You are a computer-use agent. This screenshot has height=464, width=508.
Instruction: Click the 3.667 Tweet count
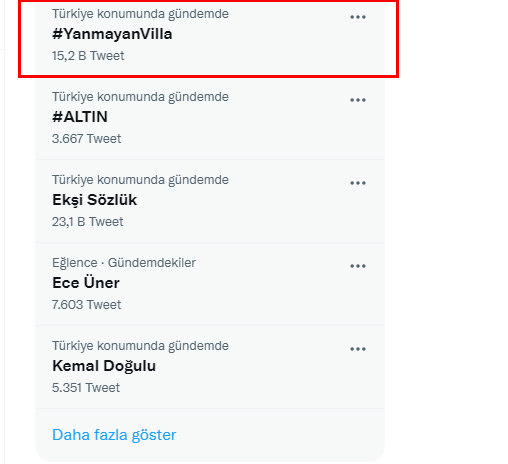[x=87, y=139]
